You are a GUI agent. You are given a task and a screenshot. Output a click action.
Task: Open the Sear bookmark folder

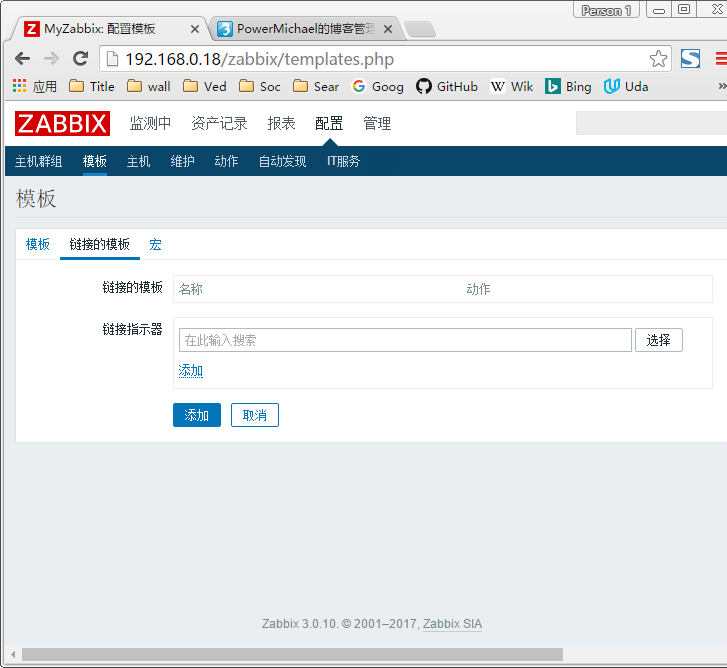coord(316,86)
